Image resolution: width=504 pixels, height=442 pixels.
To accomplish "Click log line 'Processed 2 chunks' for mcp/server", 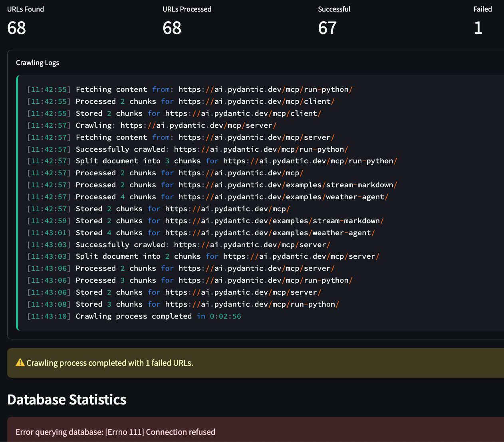I will coord(181,268).
